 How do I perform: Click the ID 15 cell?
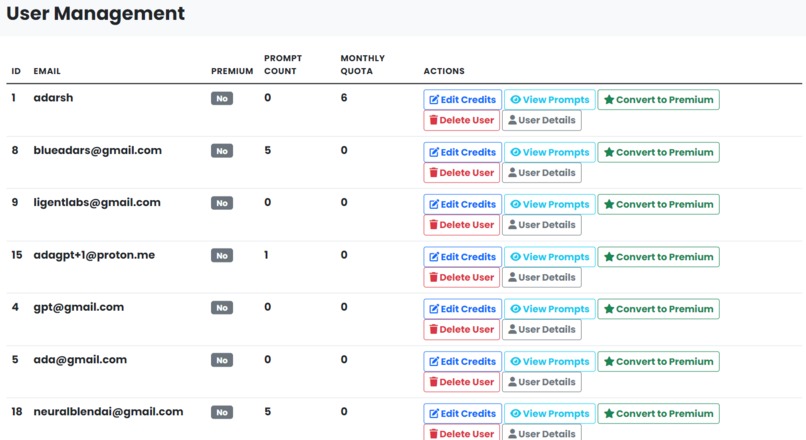[x=16, y=255]
